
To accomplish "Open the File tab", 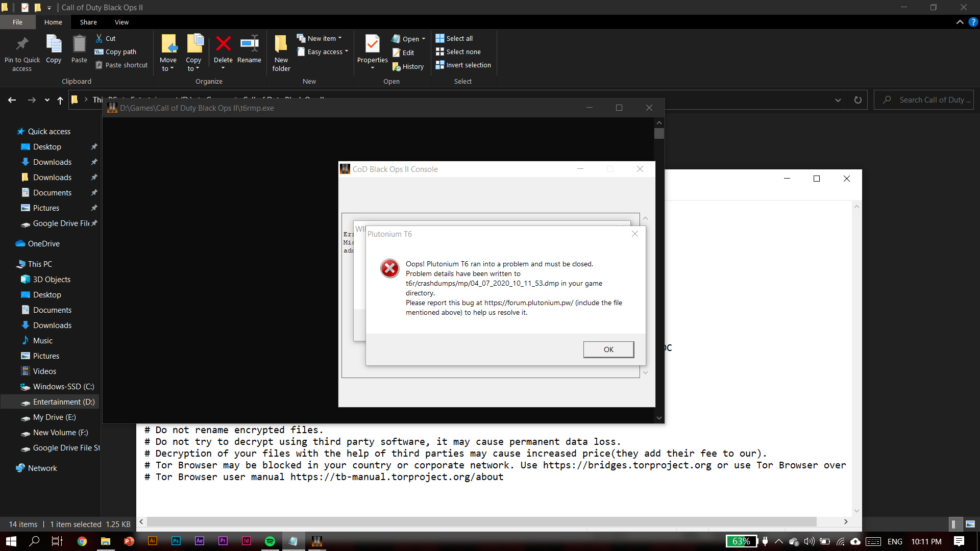I will (x=18, y=22).
